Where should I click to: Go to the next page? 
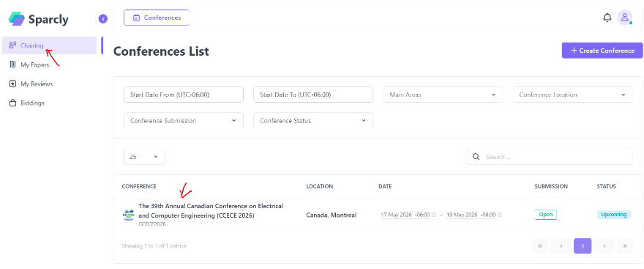604,246
